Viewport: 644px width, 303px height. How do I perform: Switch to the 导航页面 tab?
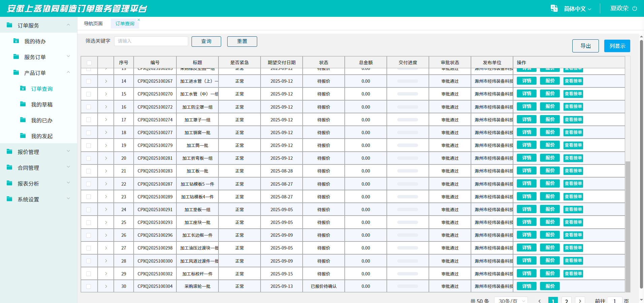93,24
